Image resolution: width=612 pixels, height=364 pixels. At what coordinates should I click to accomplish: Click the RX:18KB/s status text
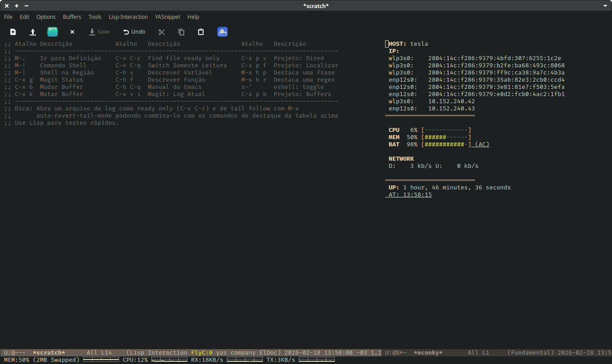(x=207, y=360)
